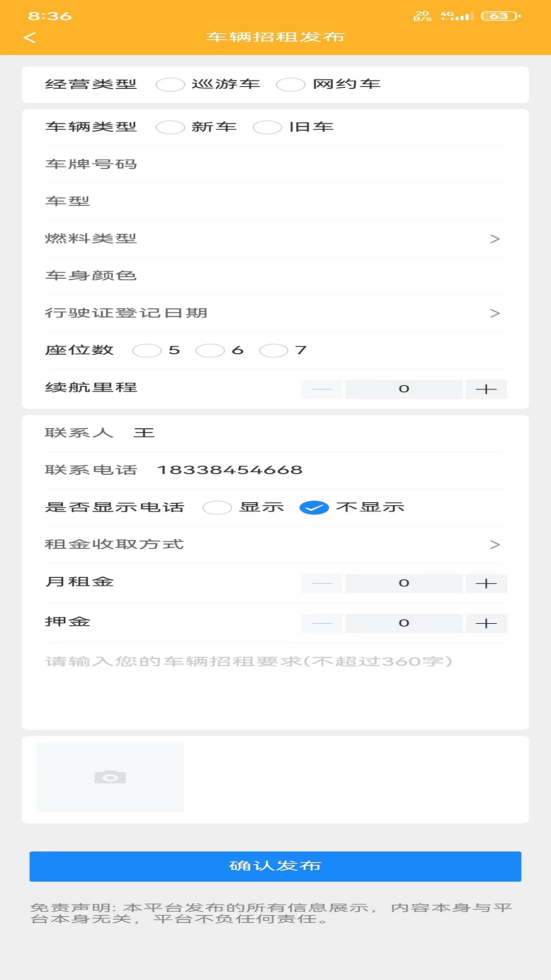Select 网约车 as the business type
The width and height of the screenshot is (551, 980).
[x=290, y=84]
